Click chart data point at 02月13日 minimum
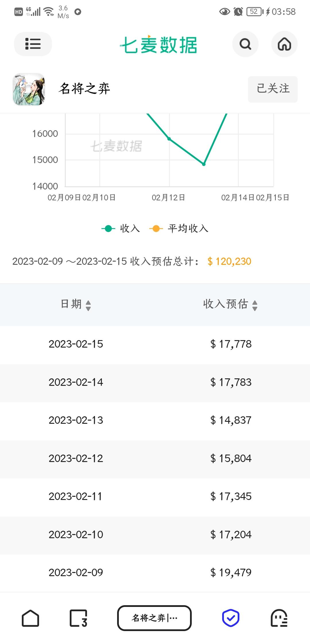310x644 pixels. (204, 164)
